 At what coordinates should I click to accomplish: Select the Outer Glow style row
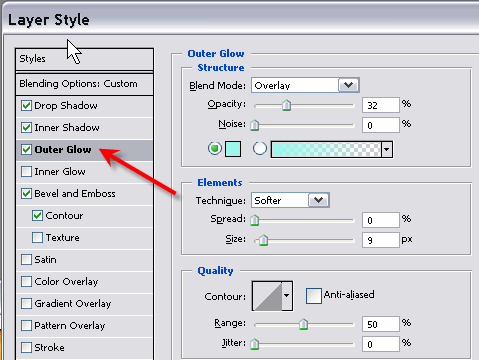84,150
